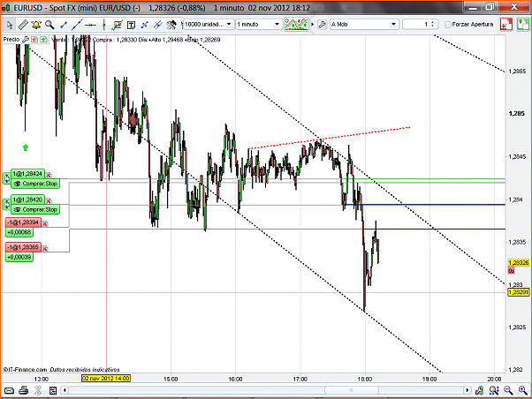Open wrench settings beside order type dropdown
Viewport: 532px width, 399px height.
coord(323,25)
